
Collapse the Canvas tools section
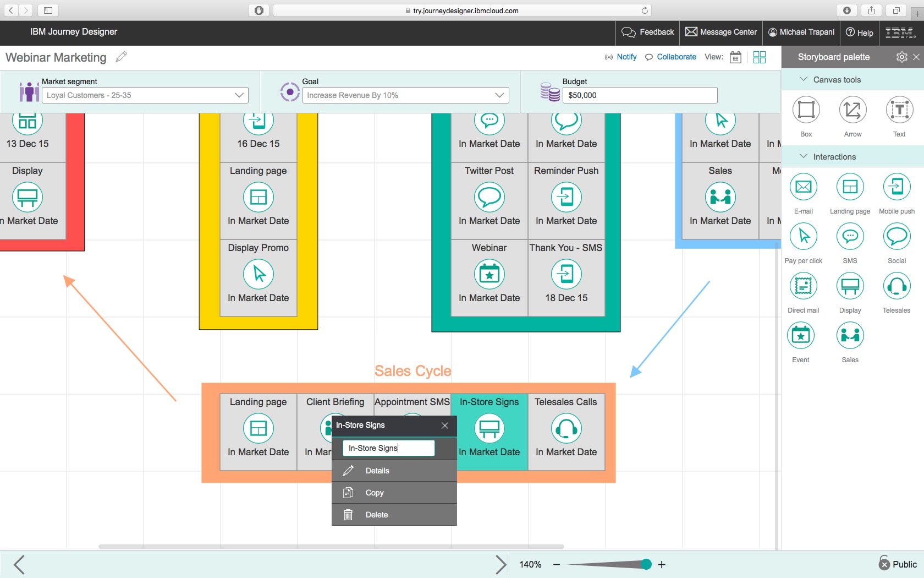[803, 79]
